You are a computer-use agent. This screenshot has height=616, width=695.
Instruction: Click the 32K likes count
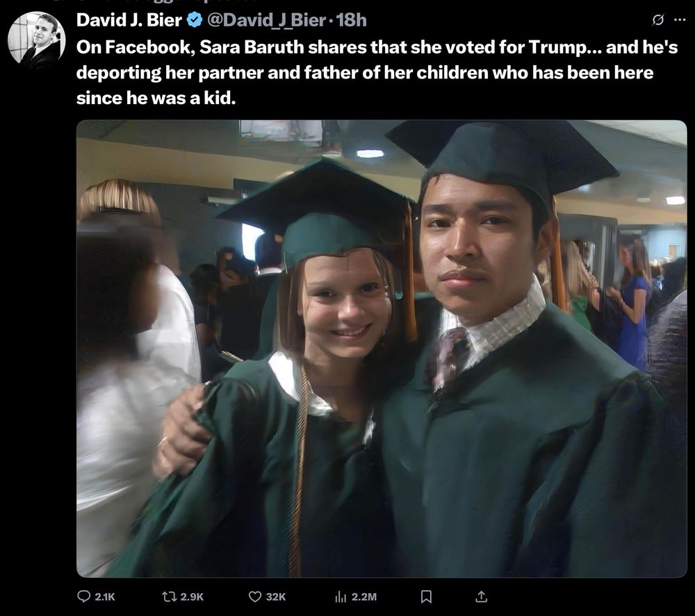[x=276, y=597]
